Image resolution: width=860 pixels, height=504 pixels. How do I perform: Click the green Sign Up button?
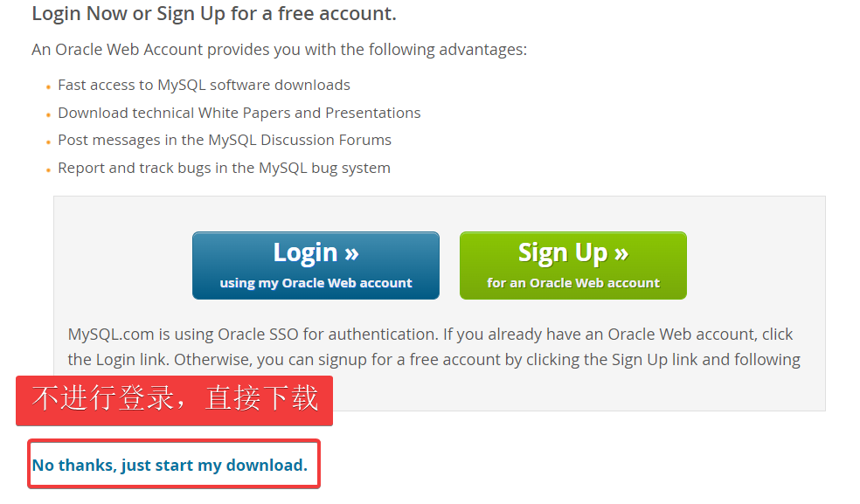pyautogui.click(x=573, y=266)
